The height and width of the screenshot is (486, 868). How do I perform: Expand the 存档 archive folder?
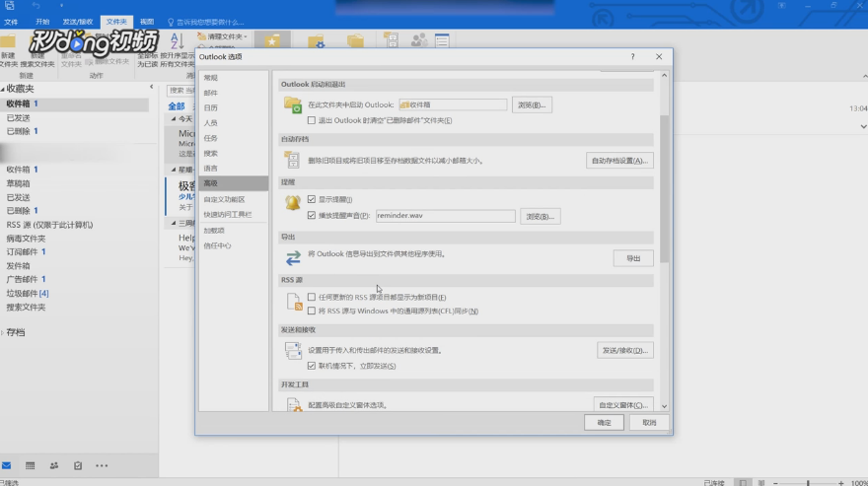3,332
